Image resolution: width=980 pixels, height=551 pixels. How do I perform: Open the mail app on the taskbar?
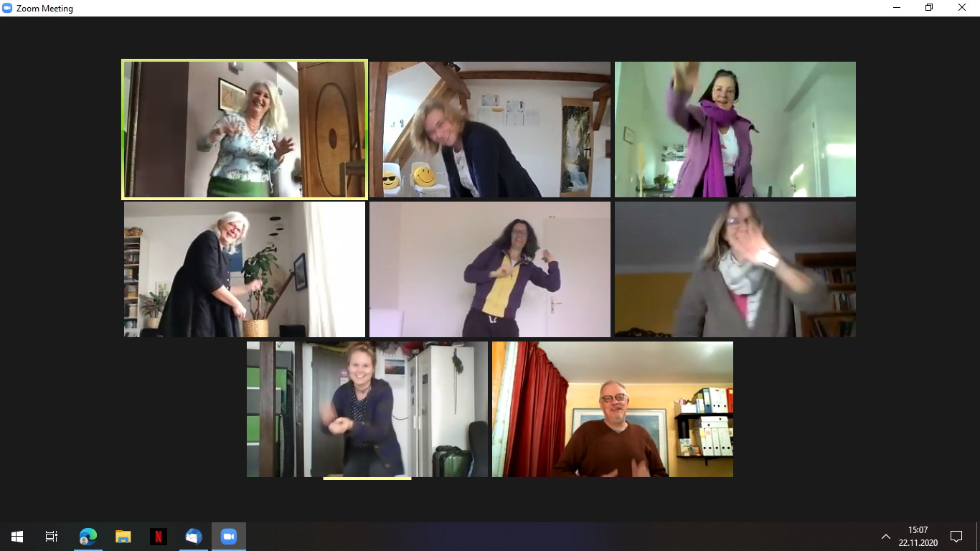(194, 537)
